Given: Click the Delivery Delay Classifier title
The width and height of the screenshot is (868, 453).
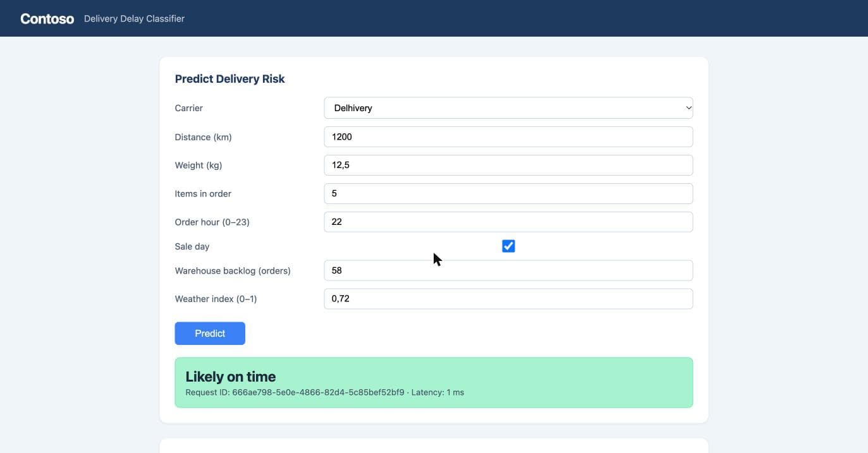Looking at the screenshot, I should coord(134,19).
